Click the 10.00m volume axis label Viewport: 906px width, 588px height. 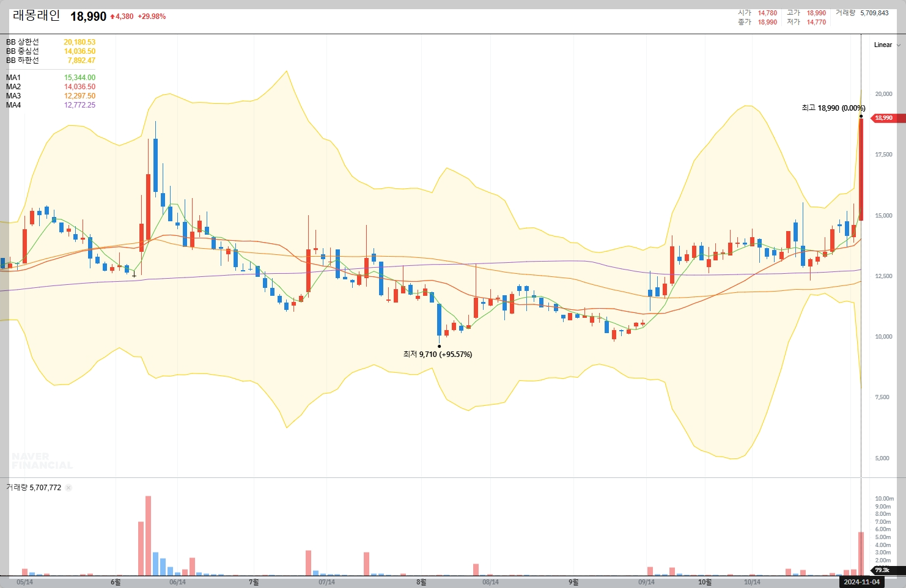[884, 499]
